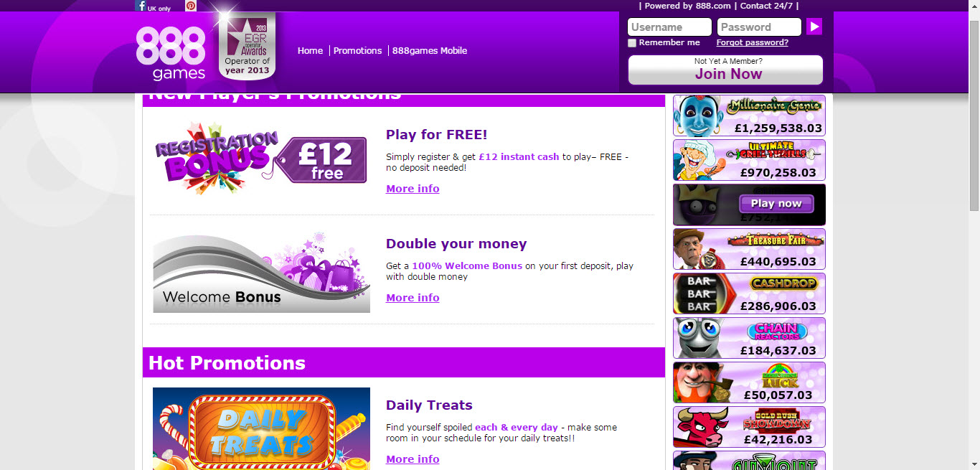Open More info under Play for FREE
Viewport: 980px width, 470px height.
pyautogui.click(x=413, y=189)
